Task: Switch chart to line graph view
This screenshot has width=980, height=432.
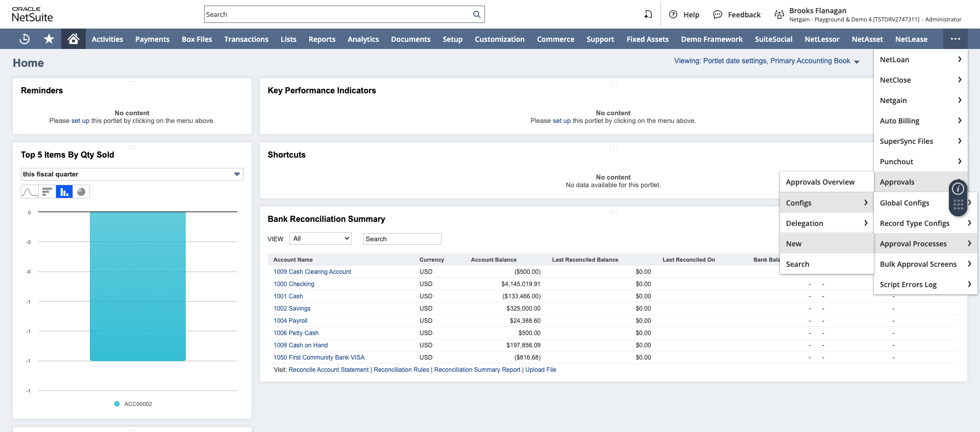Action: coord(30,192)
